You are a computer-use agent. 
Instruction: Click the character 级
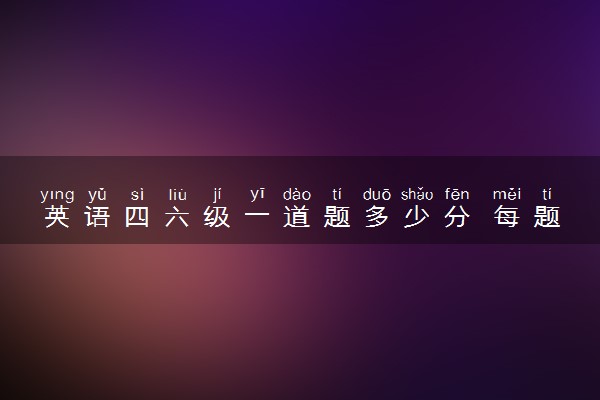click(x=217, y=216)
